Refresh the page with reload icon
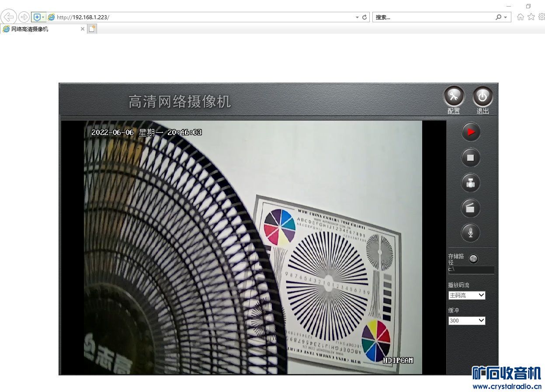The width and height of the screenshot is (545, 392). 365,17
